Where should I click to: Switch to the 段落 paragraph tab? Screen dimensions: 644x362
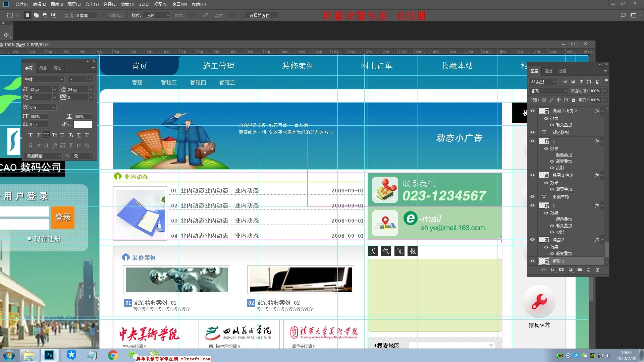pos(43,68)
